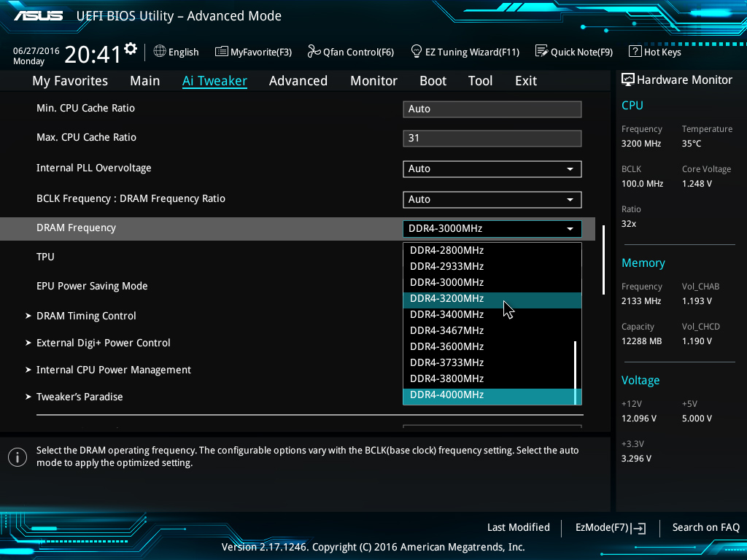The width and height of the screenshot is (747, 560).
Task: Click the Min. CPU Cache Ratio field
Action: point(492,109)
